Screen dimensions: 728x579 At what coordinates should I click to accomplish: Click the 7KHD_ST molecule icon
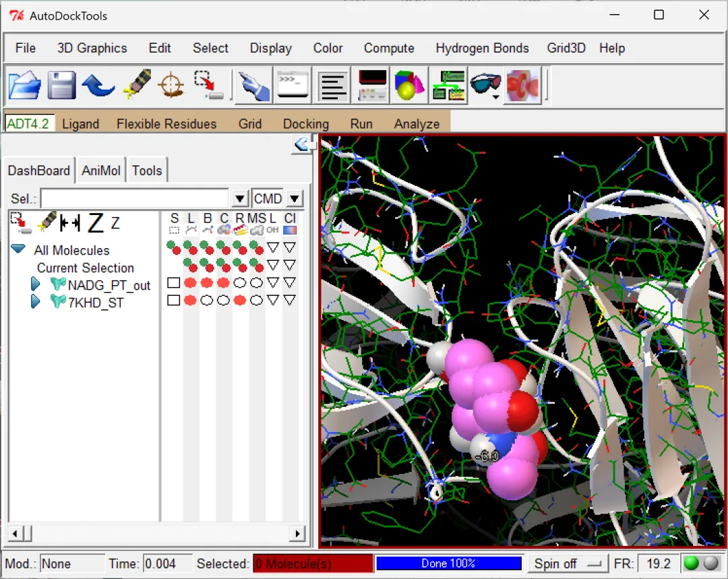coord(57,302)
